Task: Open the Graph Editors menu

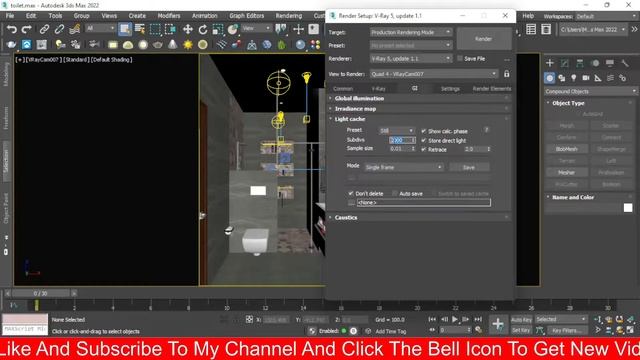Action: pos(247,16)
